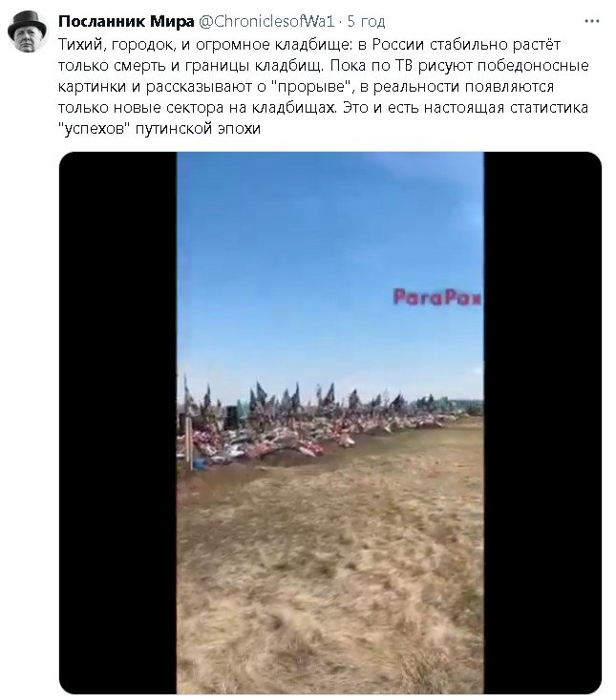Open the tweet via its first text line
The image size is (616, 700).
coord(308,45)
